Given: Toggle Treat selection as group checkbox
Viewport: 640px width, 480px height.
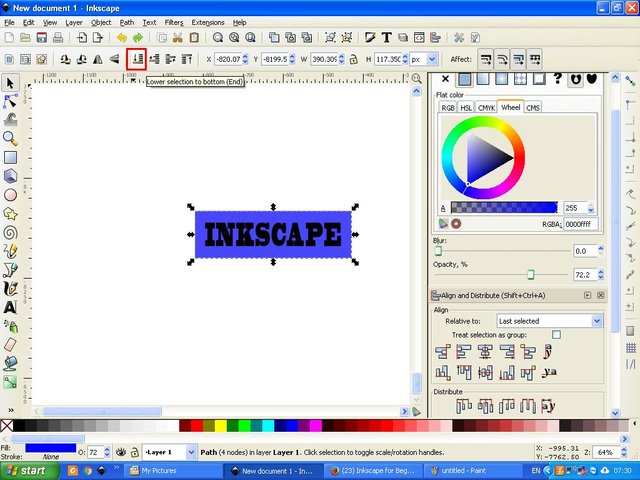Looking at the screenshot, I should tap(556, 335).
